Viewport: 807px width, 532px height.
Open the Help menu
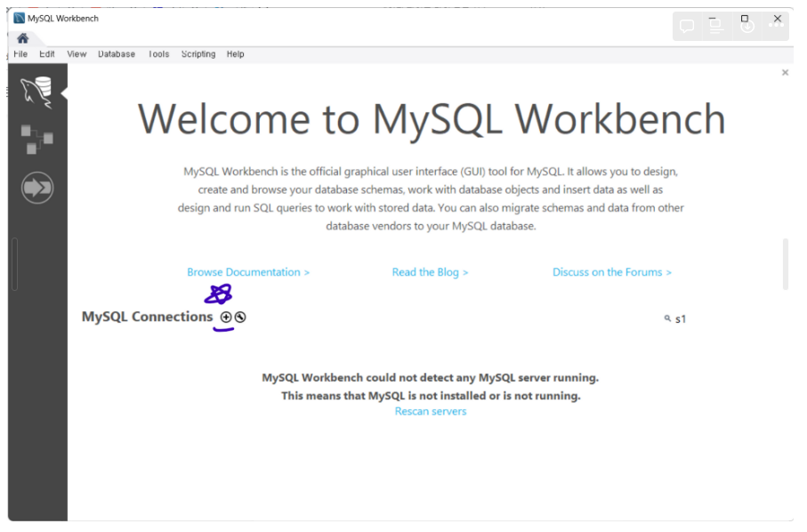(x=235, y=54)
